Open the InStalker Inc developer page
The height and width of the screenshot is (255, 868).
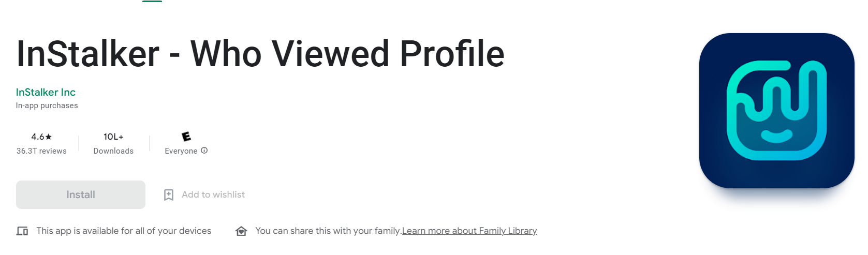pyautogui.click(x=46, y=92)
